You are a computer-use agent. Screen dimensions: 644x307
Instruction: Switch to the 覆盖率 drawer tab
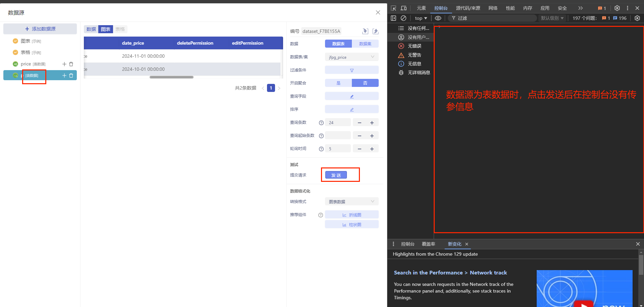(429, 244)
